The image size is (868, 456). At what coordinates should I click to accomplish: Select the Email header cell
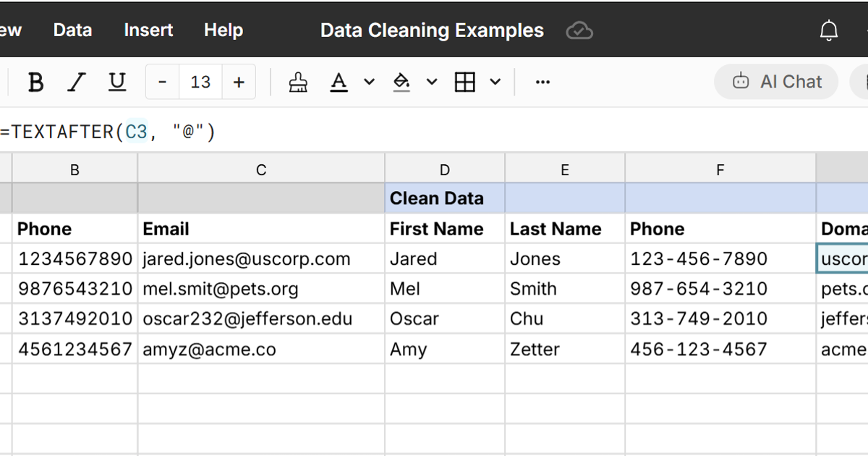point(261,229)
